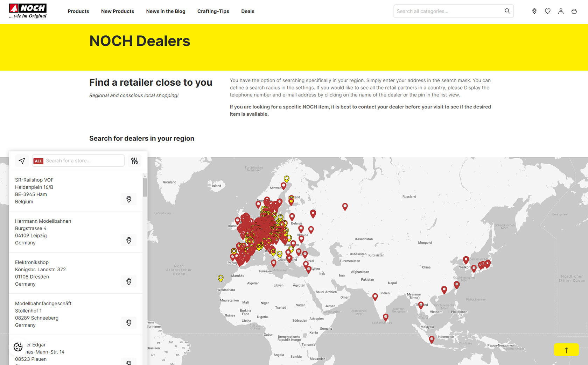Select the red pin in Thailand
Viewport: 588px width, 365px height.
421,305
